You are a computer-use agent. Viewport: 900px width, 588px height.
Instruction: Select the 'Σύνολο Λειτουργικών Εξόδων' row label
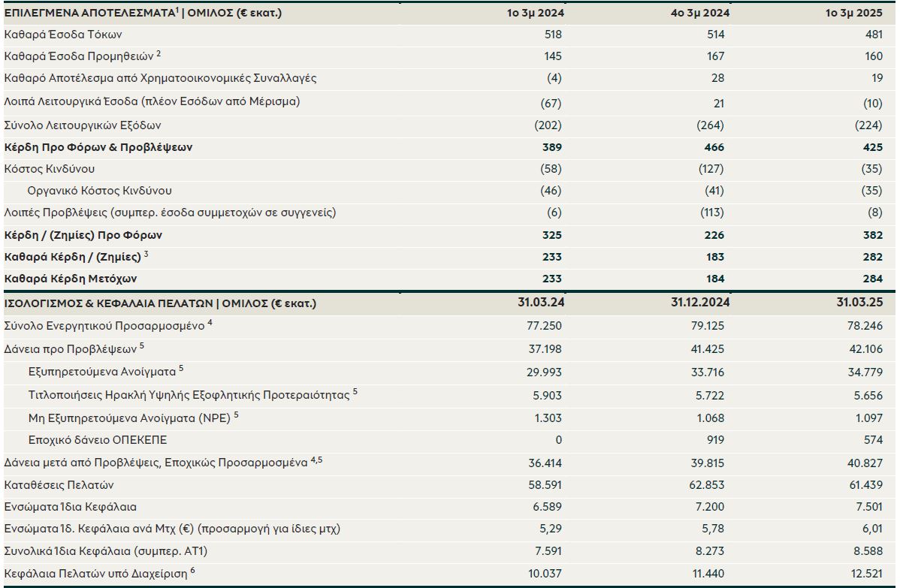(83, 125)
